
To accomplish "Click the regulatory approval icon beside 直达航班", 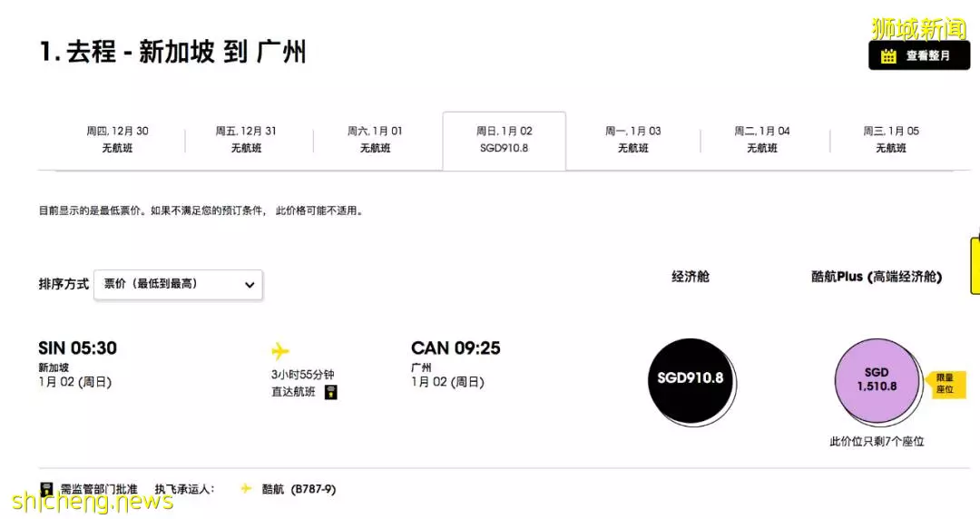I will pyautogui.click(x=331, y=392).
